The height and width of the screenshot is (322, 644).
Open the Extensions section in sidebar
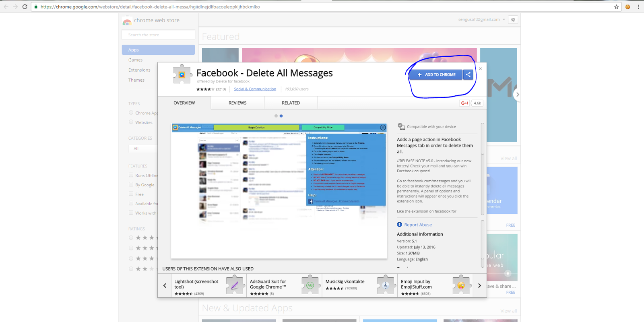pos(139,70)
